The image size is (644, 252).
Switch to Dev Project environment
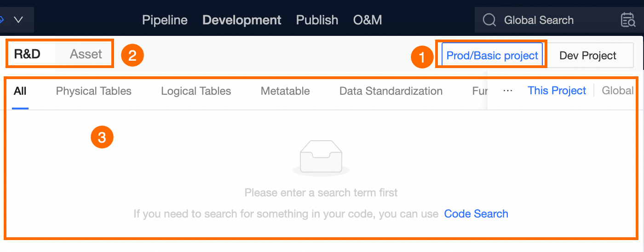pyautogui.click(x=588, y=56)
